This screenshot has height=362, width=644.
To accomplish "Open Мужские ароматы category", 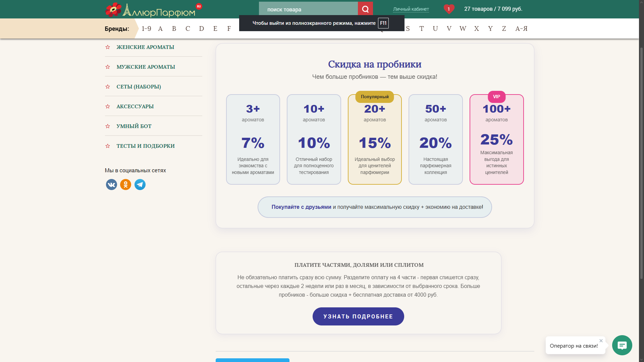I will (x=146, y=67).
